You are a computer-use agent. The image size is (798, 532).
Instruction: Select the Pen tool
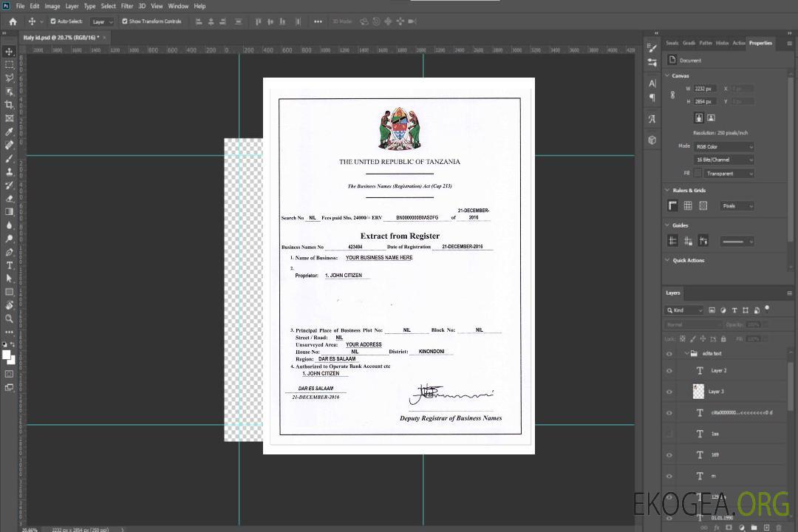(x=9, y=252)
